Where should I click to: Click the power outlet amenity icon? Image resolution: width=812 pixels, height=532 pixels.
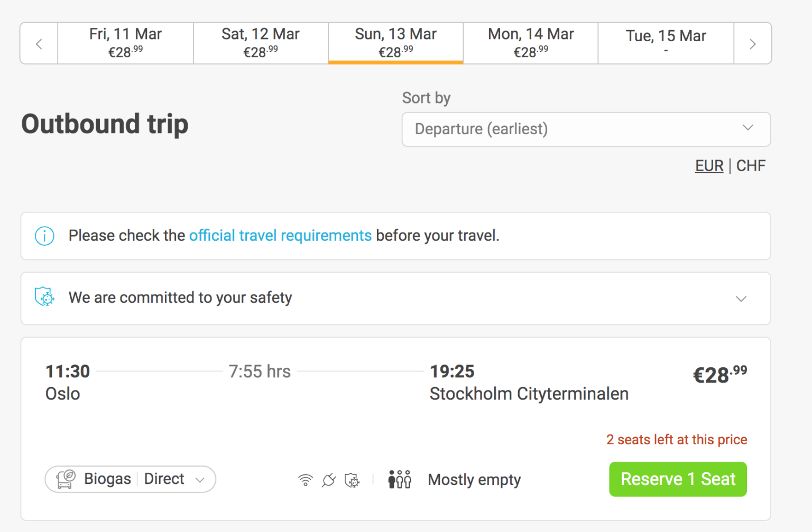(x=329, y=479)
